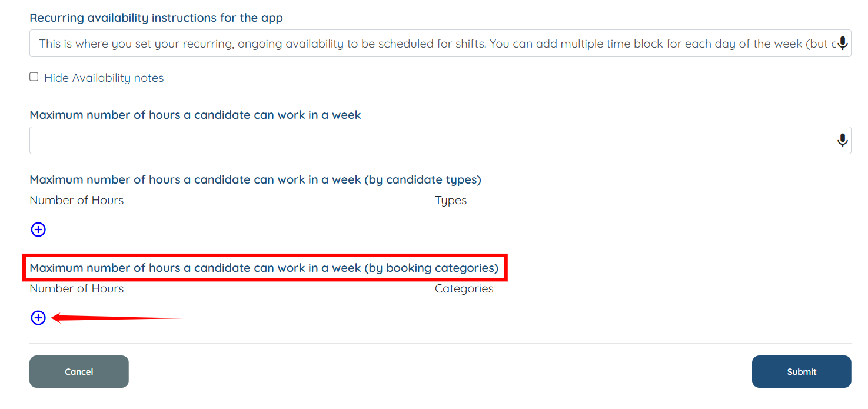
Task: Click the red arrow pointing at the plus icon
Action: click(x=118, y=318)
